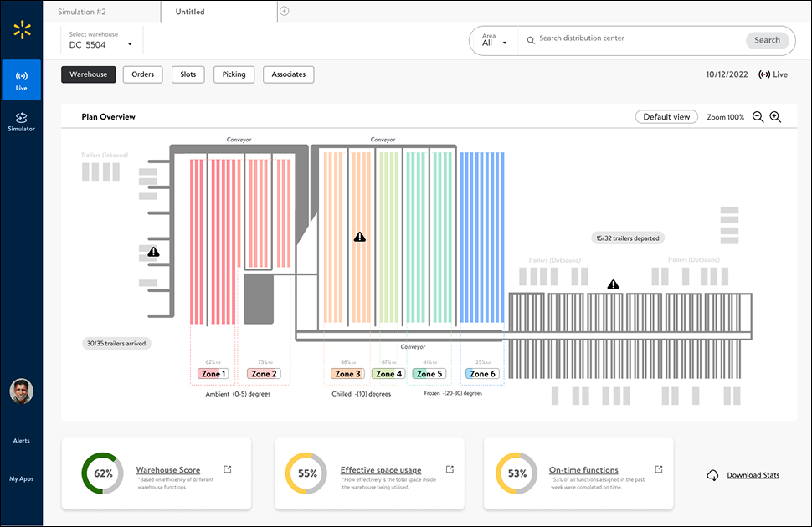Click the 30/35 trailers arrived badge
This screenshot has width=812, height=527.
click(x=116, y=344)
